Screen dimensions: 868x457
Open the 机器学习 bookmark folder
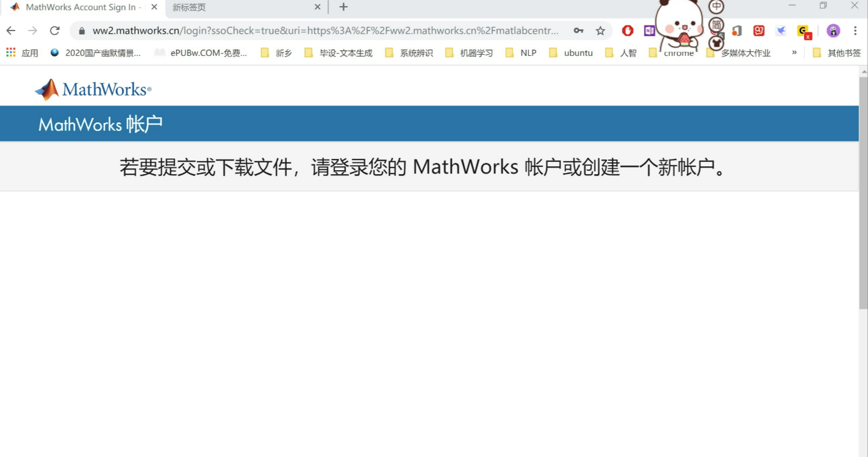pos(469,53)
